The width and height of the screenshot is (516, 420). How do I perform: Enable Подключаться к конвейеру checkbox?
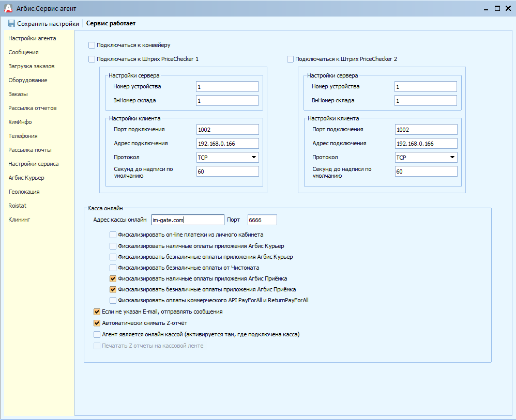[92, 45]
